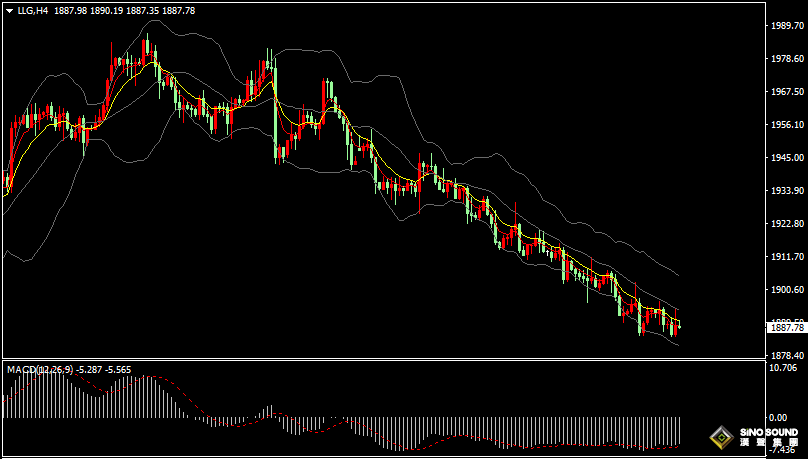Click the 1945.00 price axis label

click(x=785, y=158)
